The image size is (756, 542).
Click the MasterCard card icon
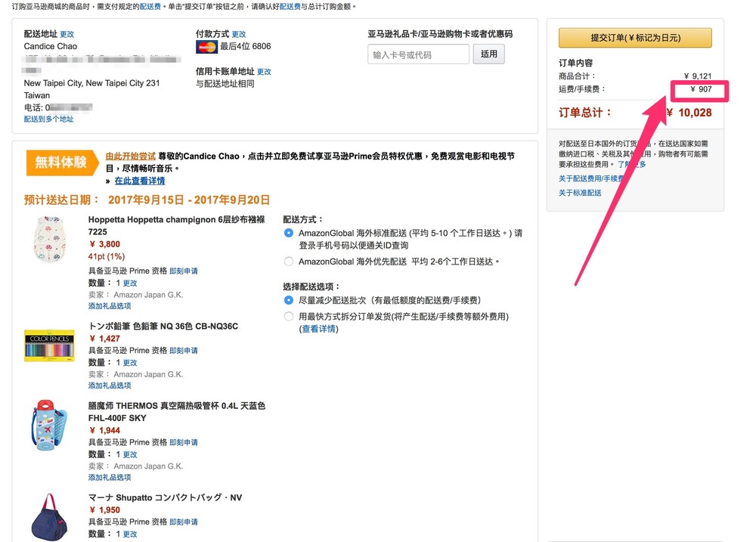point(206,47)
